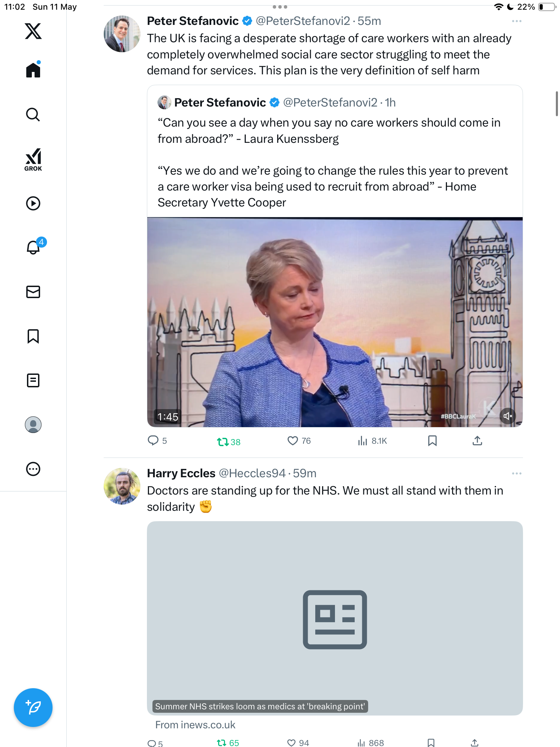560x747 pixels.
Task: Compose a new post with the blue button
Action: (33, 708)
